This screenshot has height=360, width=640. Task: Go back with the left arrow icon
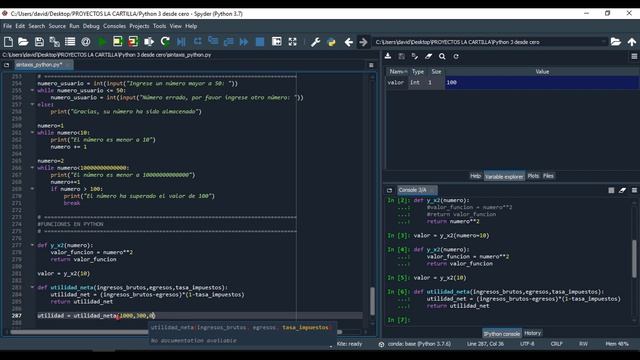click(x=349, y=42)
